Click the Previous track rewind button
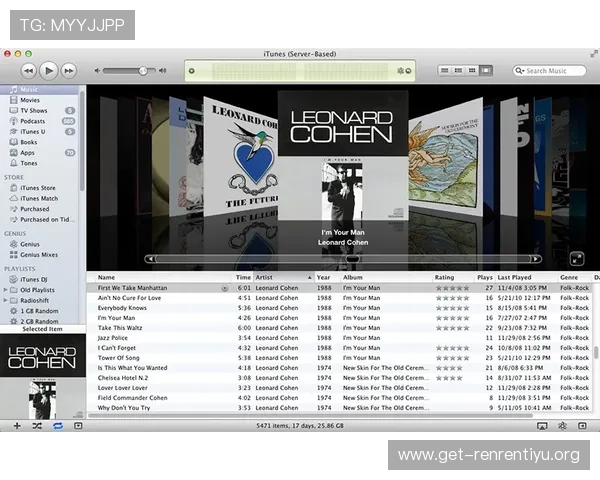600x480 pixels. 29,71
